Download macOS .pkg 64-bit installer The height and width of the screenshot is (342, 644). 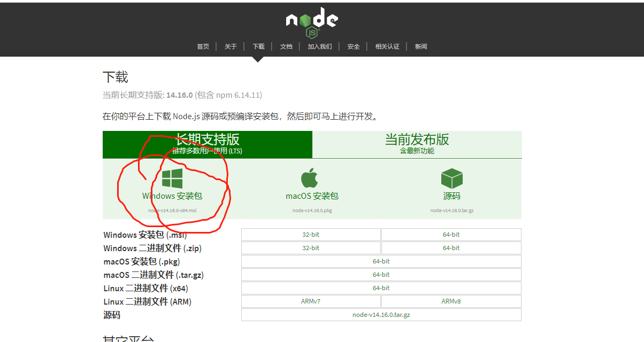381,261
